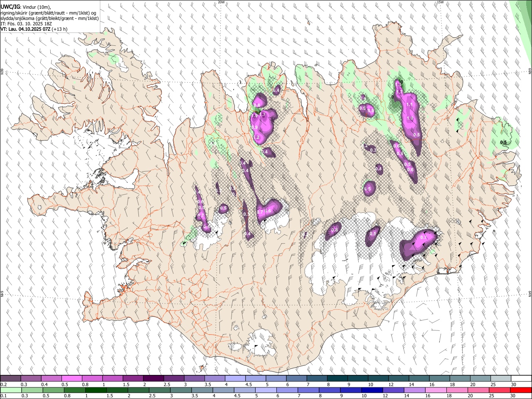Select the rigning/skúrir legend description line
This screenshot has width=532, height=399.
click(x=47, y=13)
